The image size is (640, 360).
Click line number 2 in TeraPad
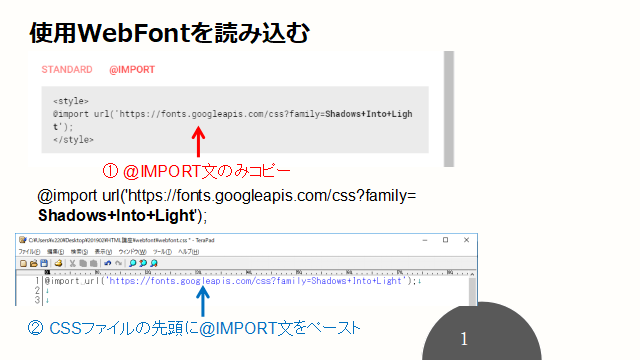click(37, 290)
